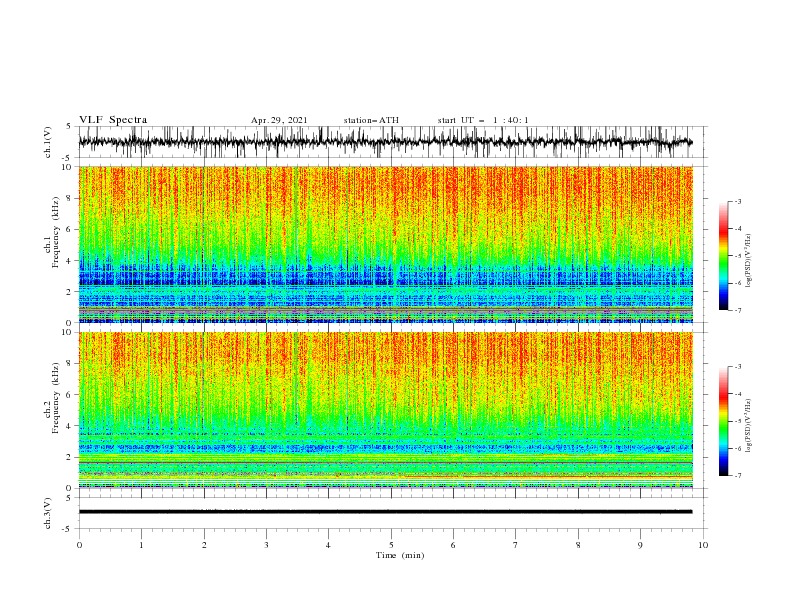Click the ch.1 PSD color scale bar
This screenshot has height=612, width=792.
point(723,256)
